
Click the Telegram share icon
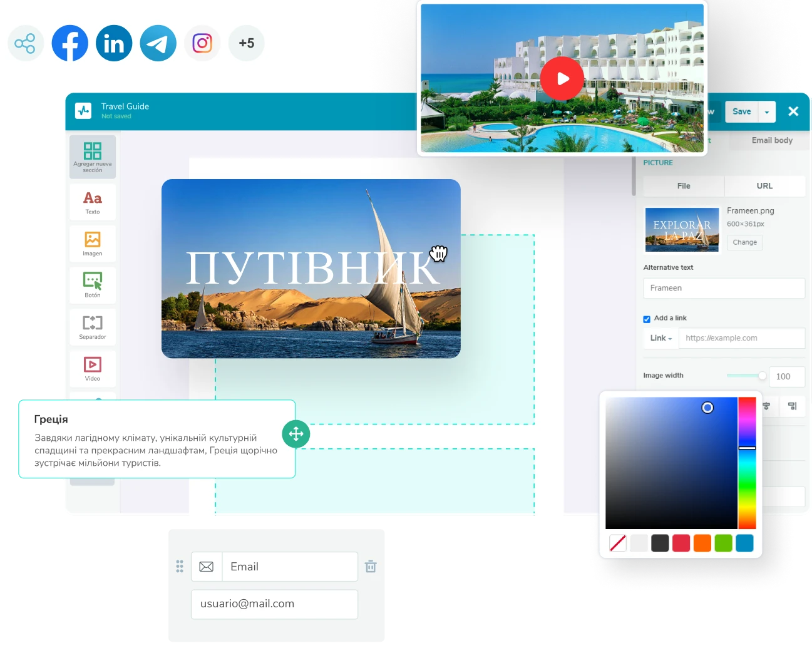[x=158, y=43]
